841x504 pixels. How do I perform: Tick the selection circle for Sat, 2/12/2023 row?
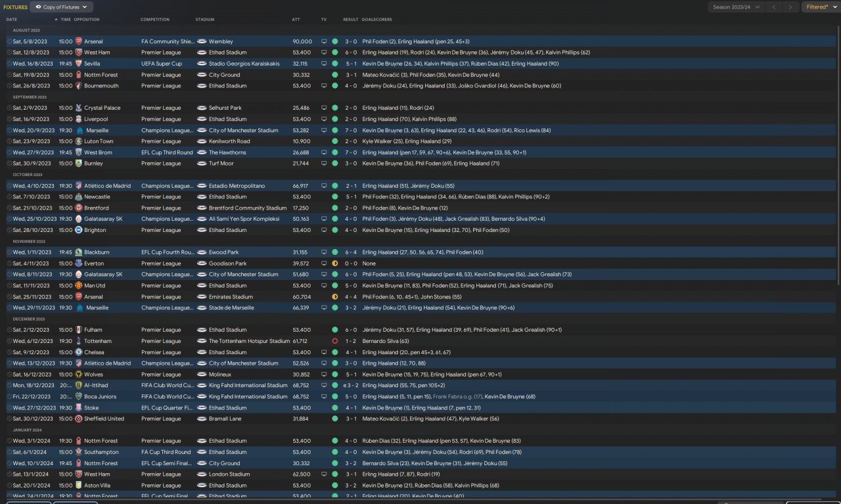pyautogui.click(x=9, y=330)
